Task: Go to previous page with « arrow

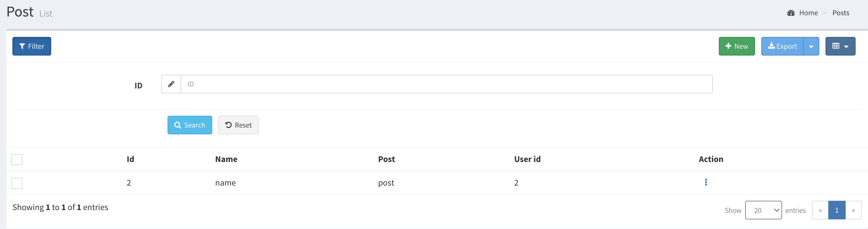Action: pyautogui.click(x=820, y=210)
